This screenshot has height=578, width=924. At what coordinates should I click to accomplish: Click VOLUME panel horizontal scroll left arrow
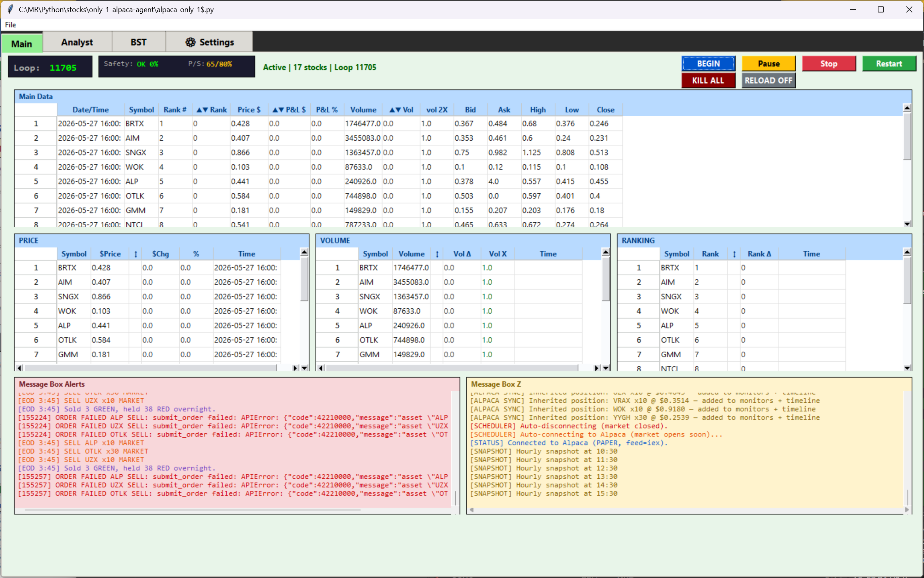point(320,367)
